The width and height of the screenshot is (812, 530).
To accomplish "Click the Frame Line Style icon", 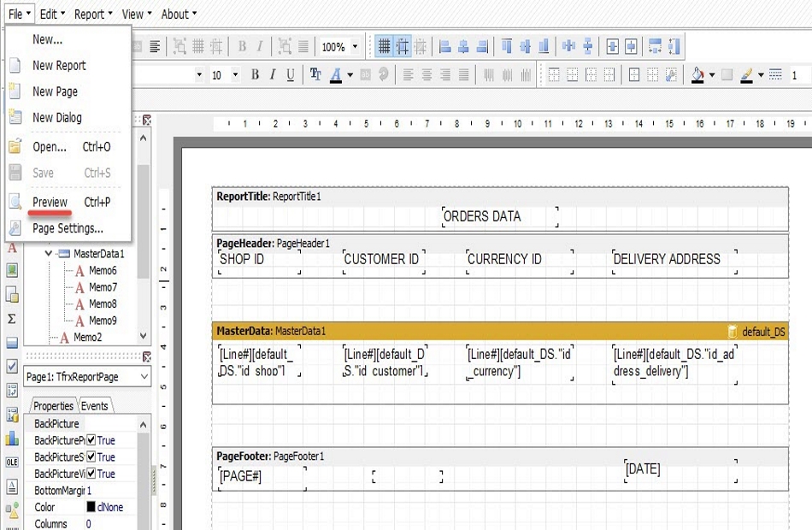I will (775, 75).
